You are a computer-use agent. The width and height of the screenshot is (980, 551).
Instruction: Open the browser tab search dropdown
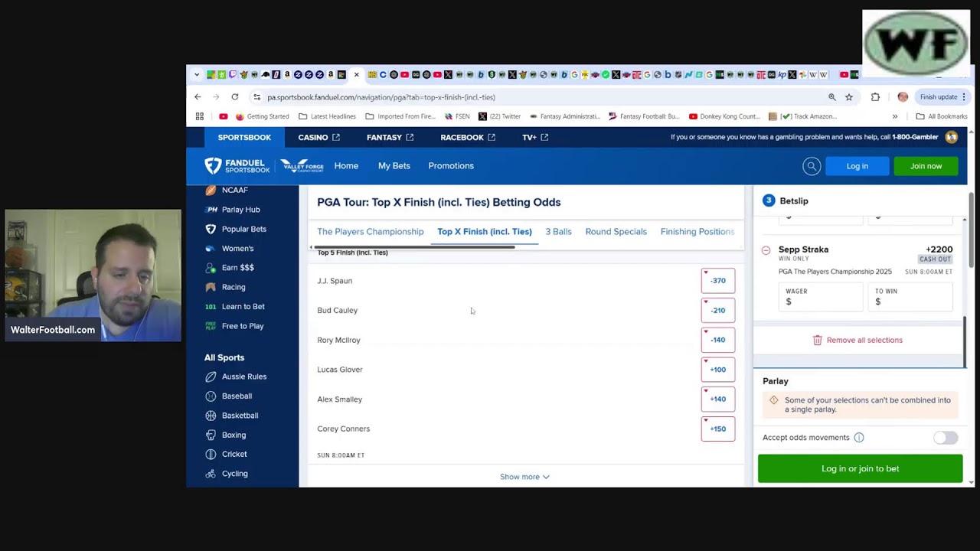point(197,75)
